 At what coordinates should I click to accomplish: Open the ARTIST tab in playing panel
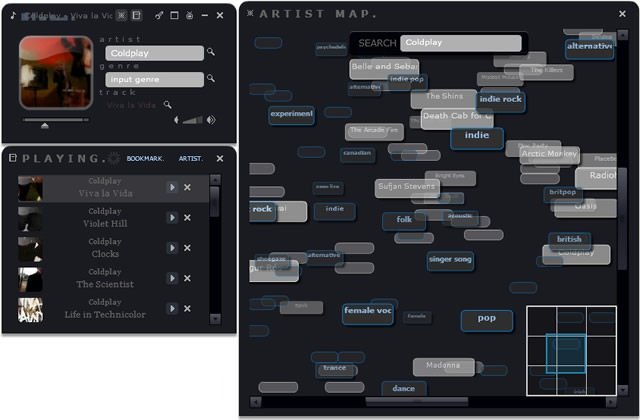(191, 158)
